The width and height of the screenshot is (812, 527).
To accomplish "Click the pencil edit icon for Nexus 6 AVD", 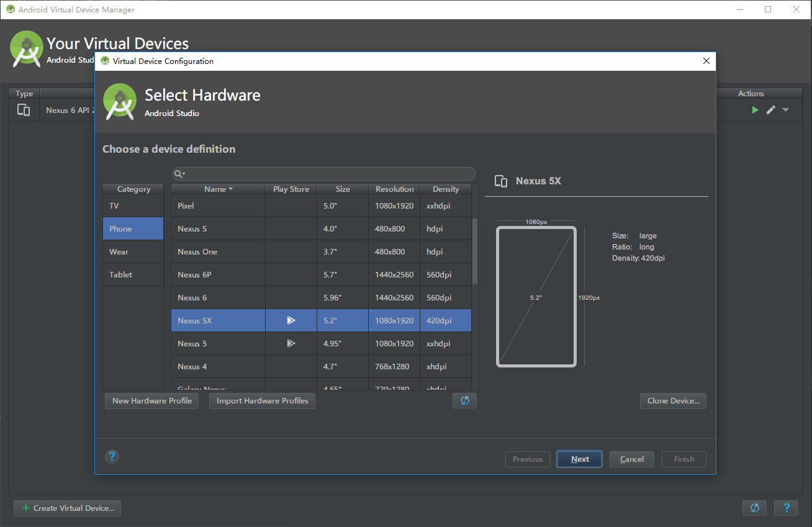I will (770, 110).
